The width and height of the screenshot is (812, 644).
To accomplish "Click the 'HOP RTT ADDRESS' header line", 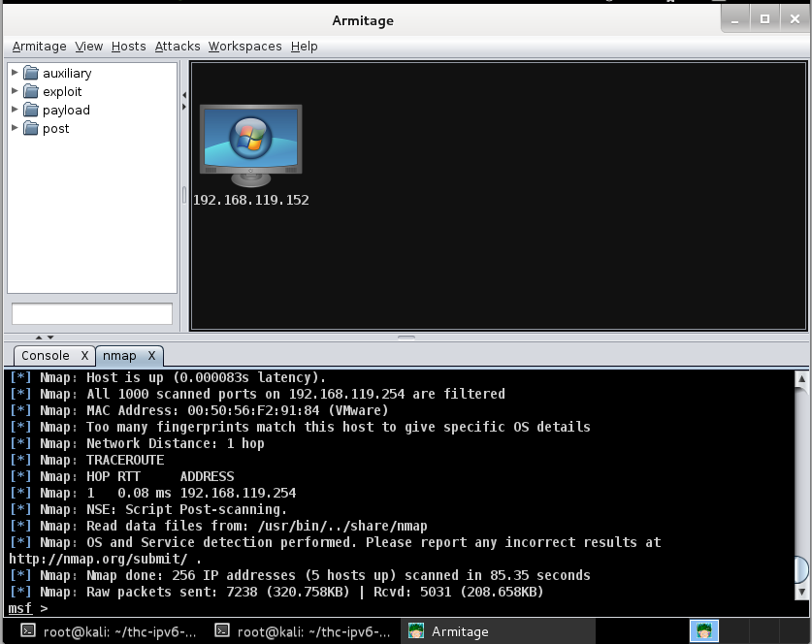I will [121, 477].
